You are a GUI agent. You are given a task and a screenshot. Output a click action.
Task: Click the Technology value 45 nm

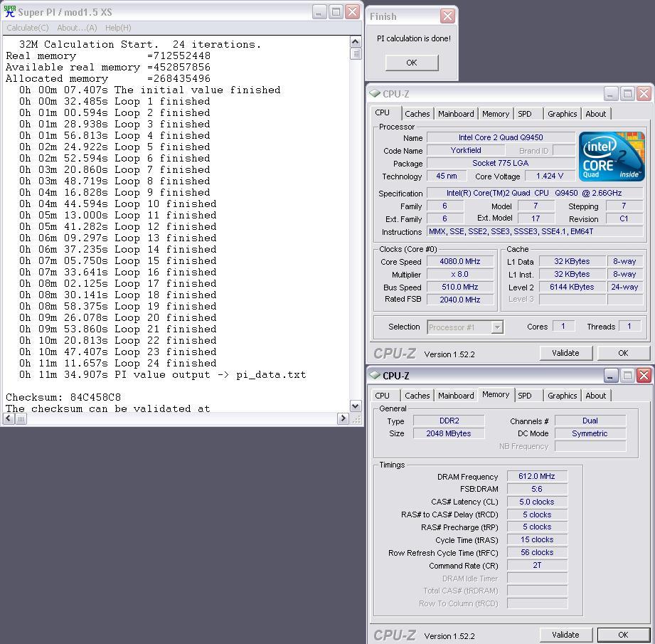pyautogui.click(x=447, y=176)
